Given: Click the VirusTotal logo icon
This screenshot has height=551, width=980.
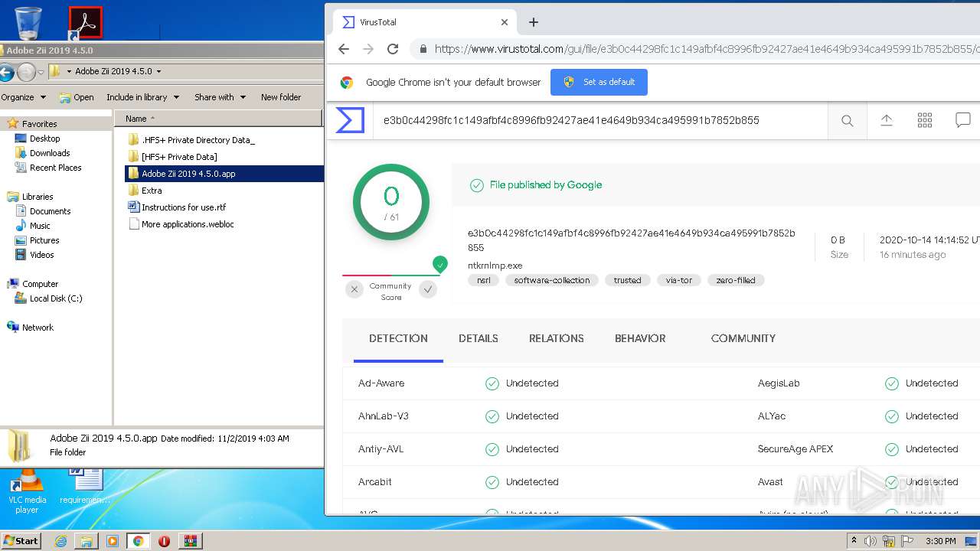Looking at the screenshot, I should (350, 120).
